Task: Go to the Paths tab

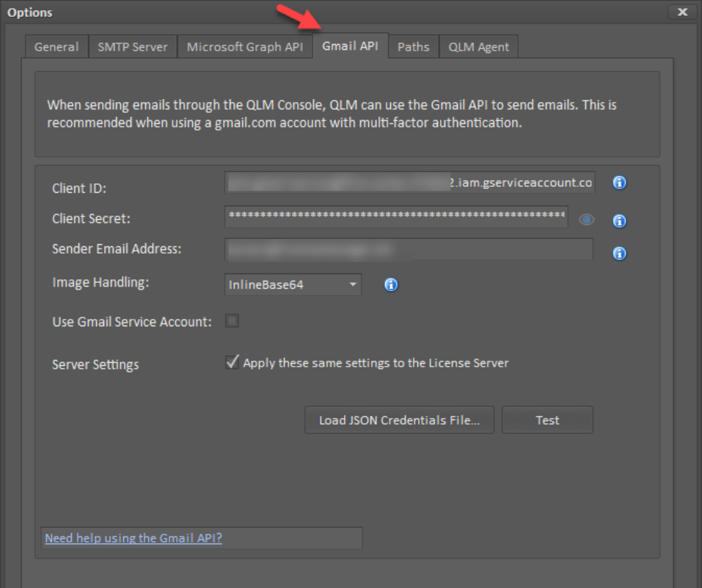Action: 413,47
